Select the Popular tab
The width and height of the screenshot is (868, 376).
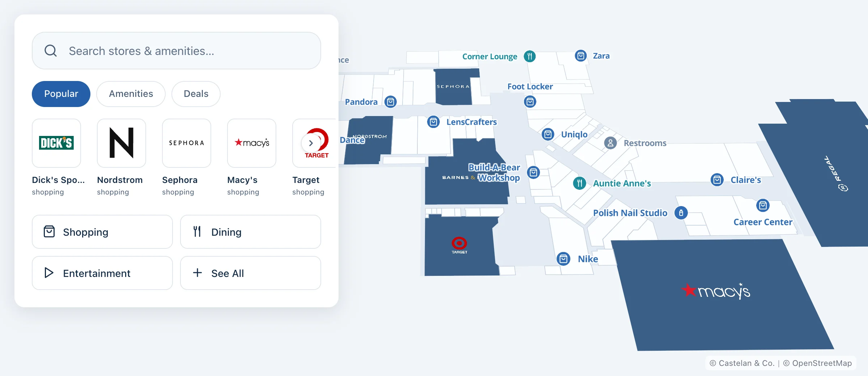tap(61, 94)
